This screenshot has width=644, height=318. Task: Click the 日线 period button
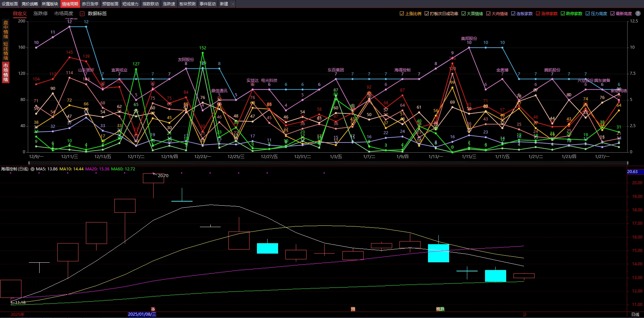point(635,315)
